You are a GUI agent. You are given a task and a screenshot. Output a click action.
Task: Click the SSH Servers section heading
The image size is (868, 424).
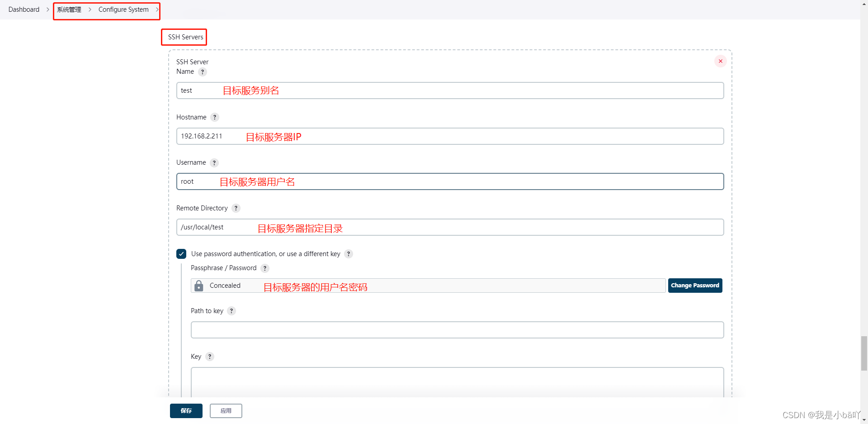(x=185, y=37)
